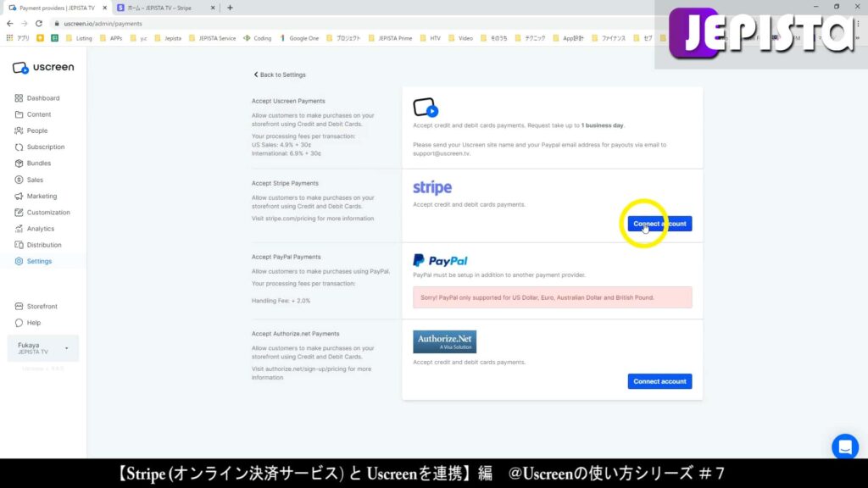868x488 pixels.
Task: Select the Analytics chart icon
Action: tap(19, 229)
